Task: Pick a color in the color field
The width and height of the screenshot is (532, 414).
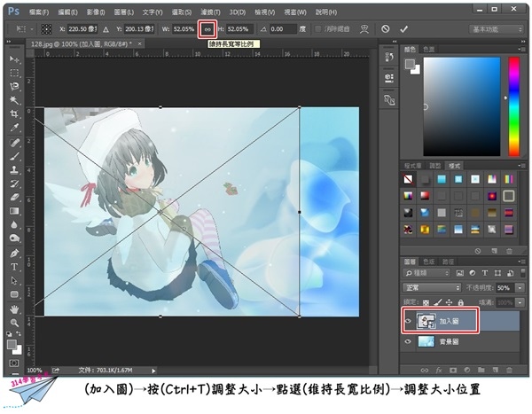Action: click(461, 106)
